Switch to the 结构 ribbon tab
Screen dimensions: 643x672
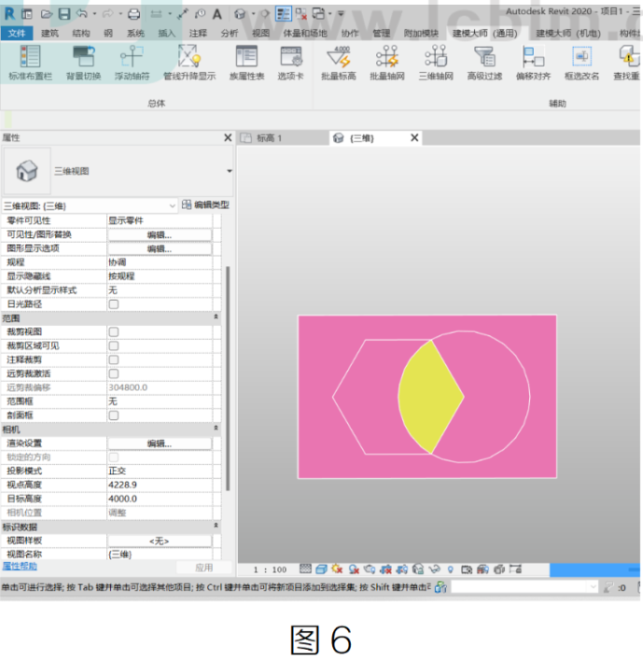click(81, 33)
